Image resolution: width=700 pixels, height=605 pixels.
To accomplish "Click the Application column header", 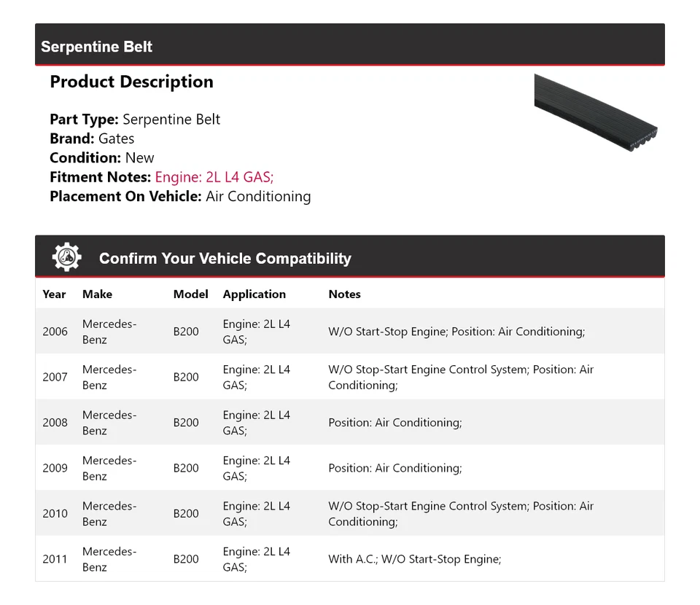I will coord(254,294).
